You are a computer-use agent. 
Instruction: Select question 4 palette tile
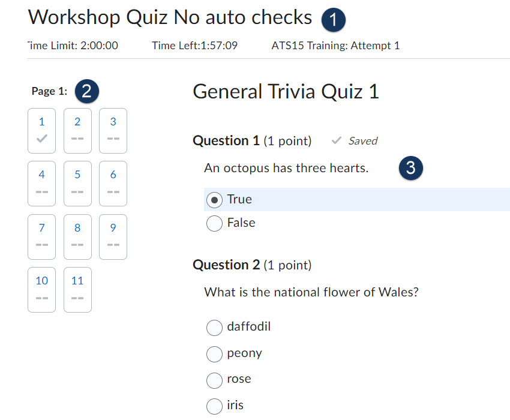[41, 183]
